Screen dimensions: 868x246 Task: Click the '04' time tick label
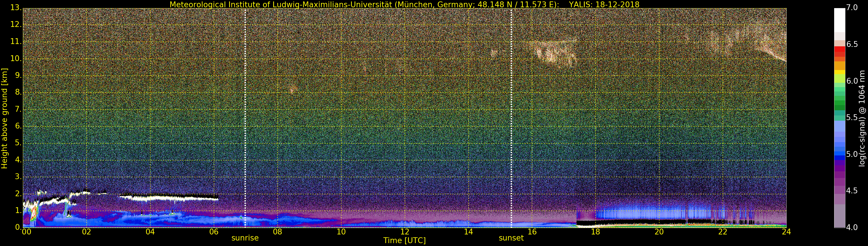pyautogui.click(x=150, y=232)
